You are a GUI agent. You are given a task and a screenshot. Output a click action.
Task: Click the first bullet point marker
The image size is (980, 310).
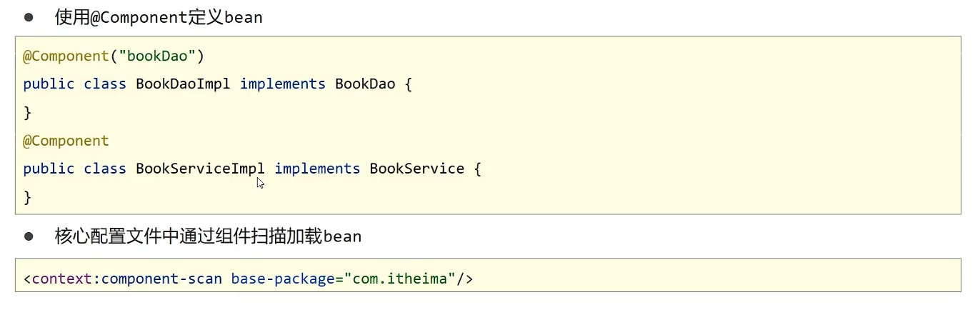29,17
